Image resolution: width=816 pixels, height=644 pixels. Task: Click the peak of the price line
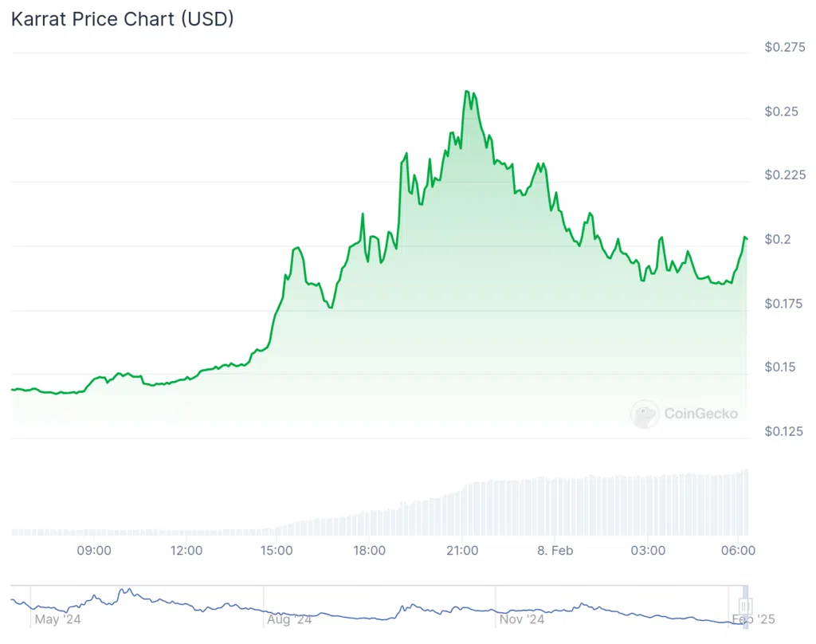pos(466,92)
